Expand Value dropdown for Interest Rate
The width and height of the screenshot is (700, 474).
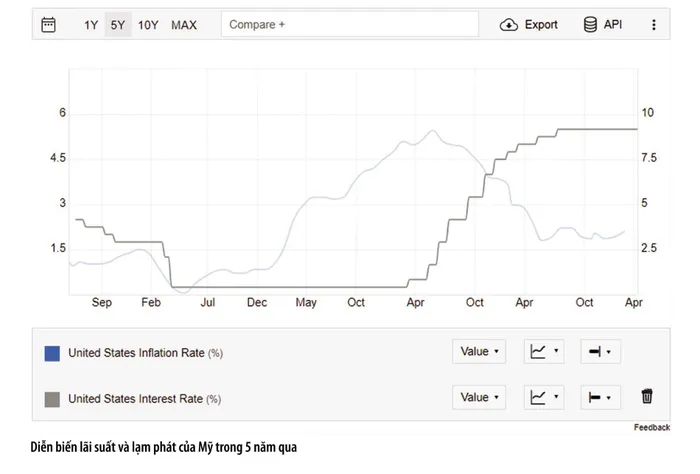479,397
